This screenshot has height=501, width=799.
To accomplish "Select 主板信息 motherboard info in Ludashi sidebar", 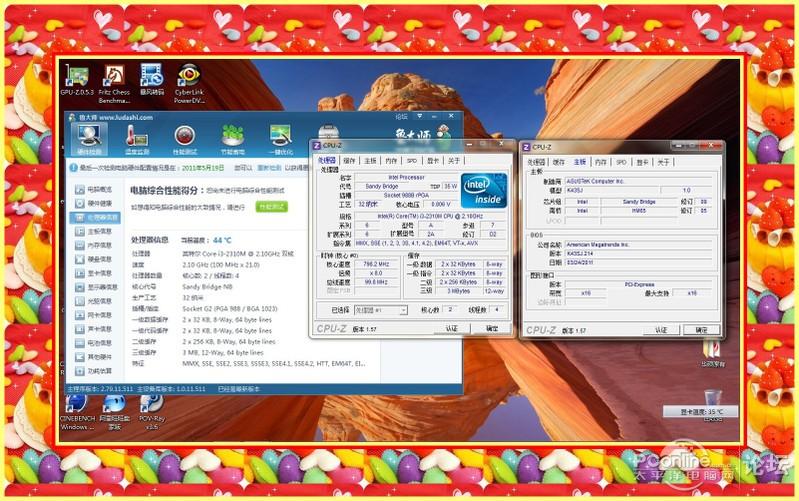I will click(94, 231).
